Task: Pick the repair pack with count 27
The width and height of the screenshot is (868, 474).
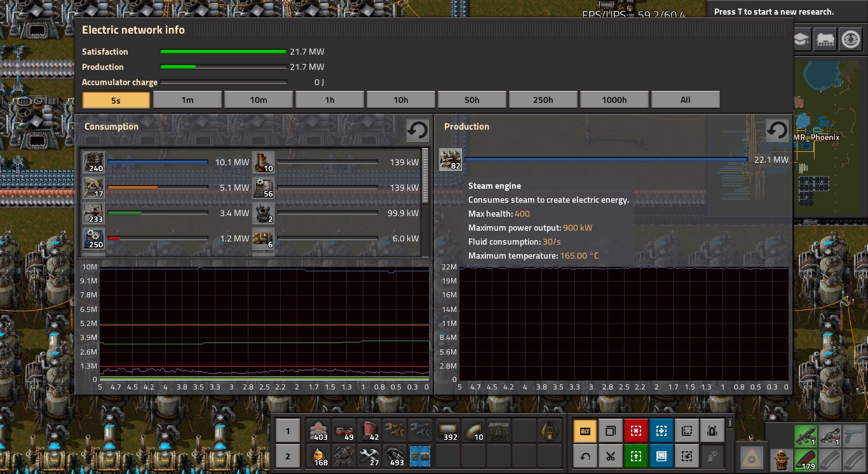Action: pos(369,456)
